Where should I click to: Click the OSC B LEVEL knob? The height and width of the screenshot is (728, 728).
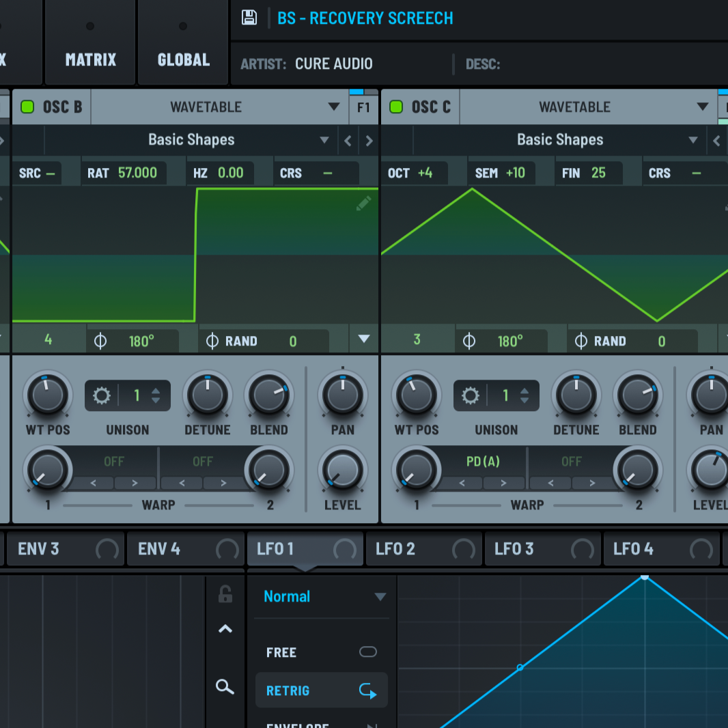(342, 470)
